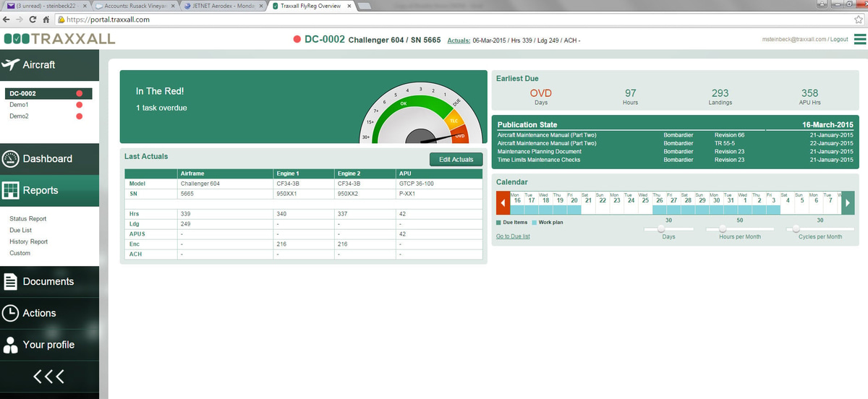Click the Actions clock icon
This screenshot has width=868, height=399.
11,313
